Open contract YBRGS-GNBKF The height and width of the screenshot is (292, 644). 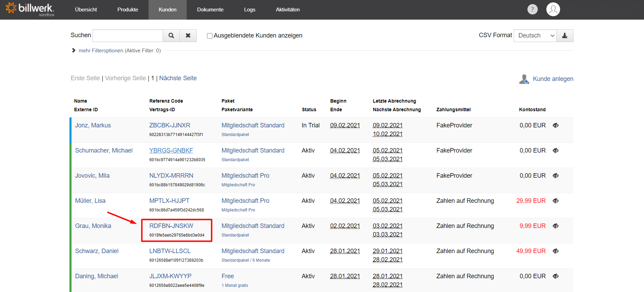coord(171,150)
